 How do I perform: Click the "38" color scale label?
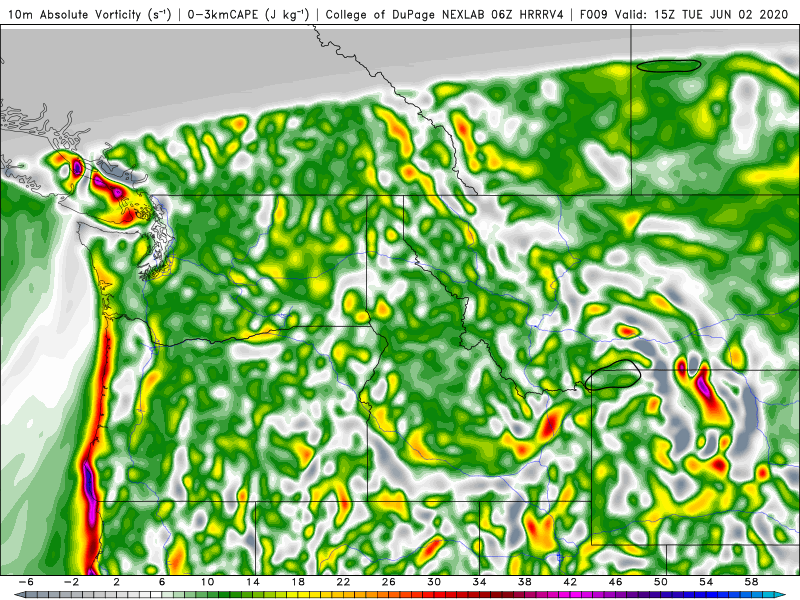tap(525, 582)
